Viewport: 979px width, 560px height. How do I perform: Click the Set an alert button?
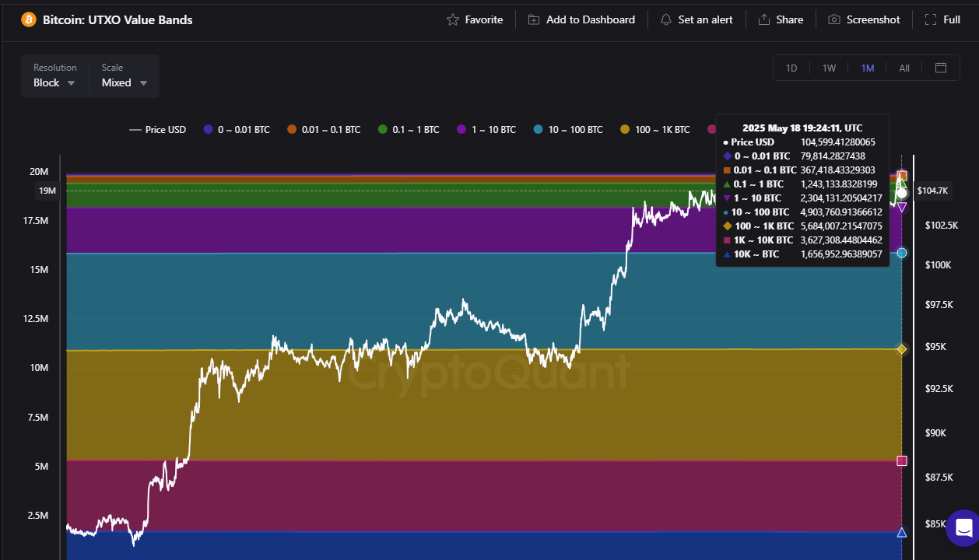coord(697,19)
